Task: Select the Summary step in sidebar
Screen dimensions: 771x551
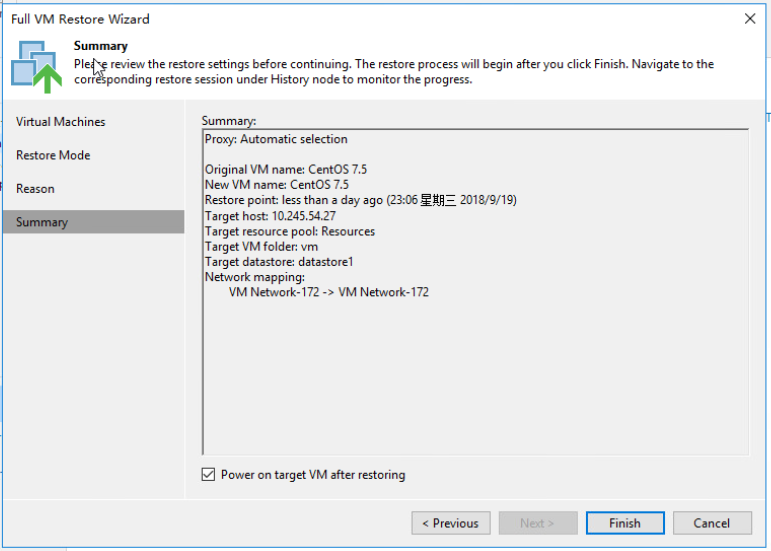Action: coord(93,222)
